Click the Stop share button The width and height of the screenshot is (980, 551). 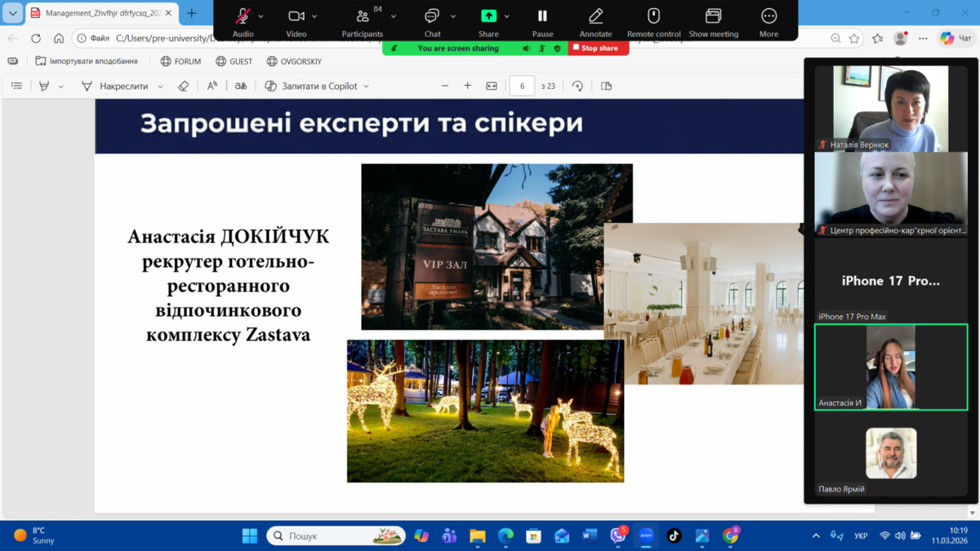pyautogui.click(x=598, y=48)
